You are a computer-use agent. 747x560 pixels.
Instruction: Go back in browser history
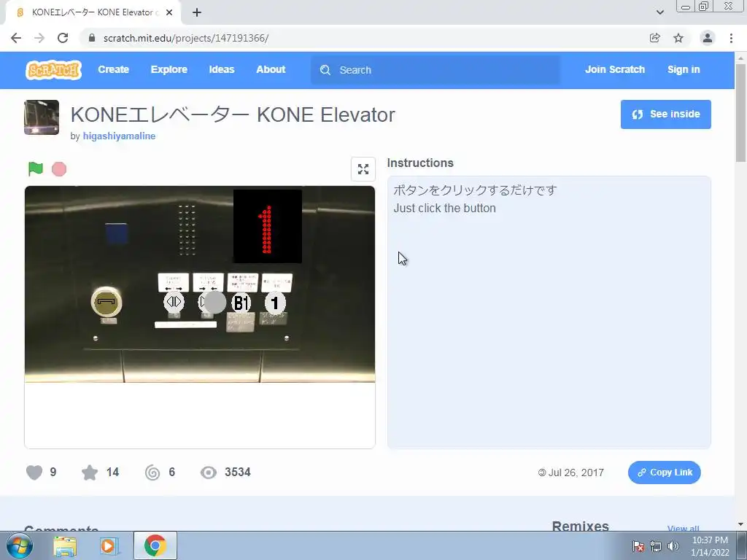(x=16, y=38)
